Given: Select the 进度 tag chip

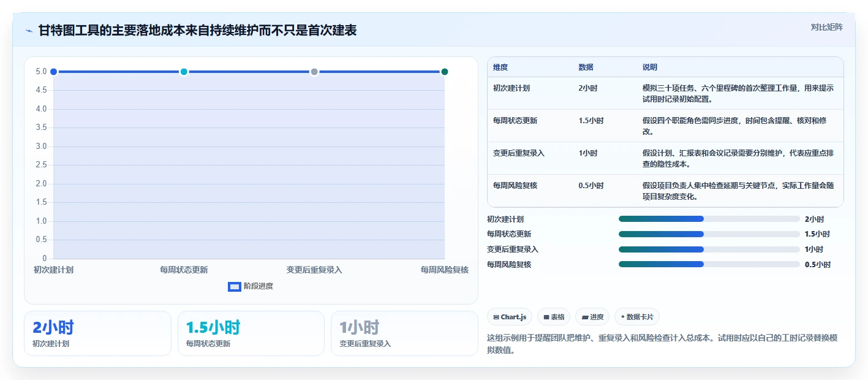Looking at the screenshot, I should [592, 317].
